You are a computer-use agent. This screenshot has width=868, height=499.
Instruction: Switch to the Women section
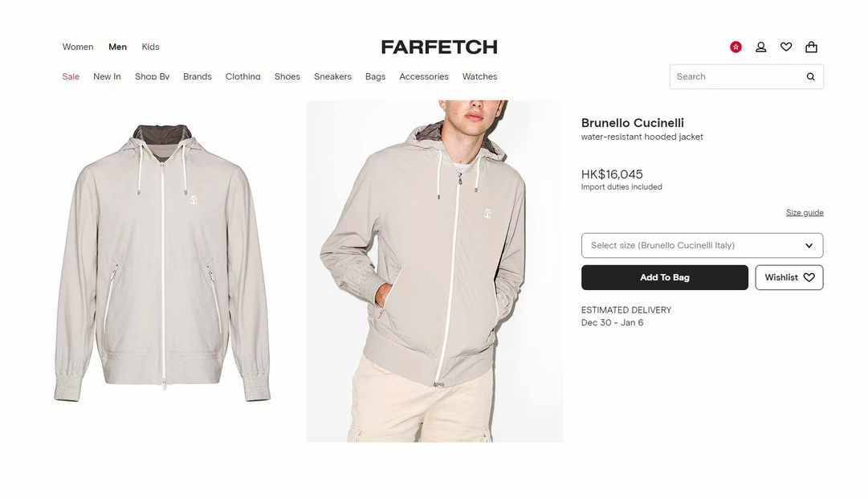click(78, 47)
